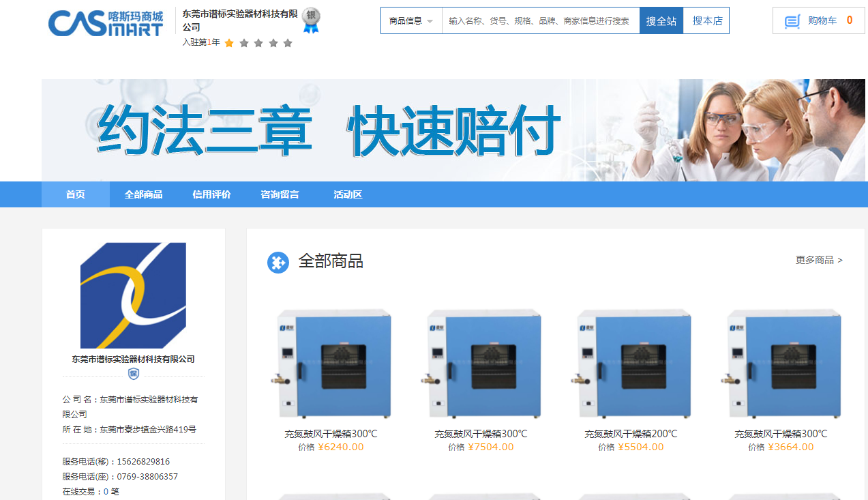The width and height of the screenshot is (868, 500).
Task: Click the 充氮鼓风干燥箱200℃ product title
Action: pos(631,434)
